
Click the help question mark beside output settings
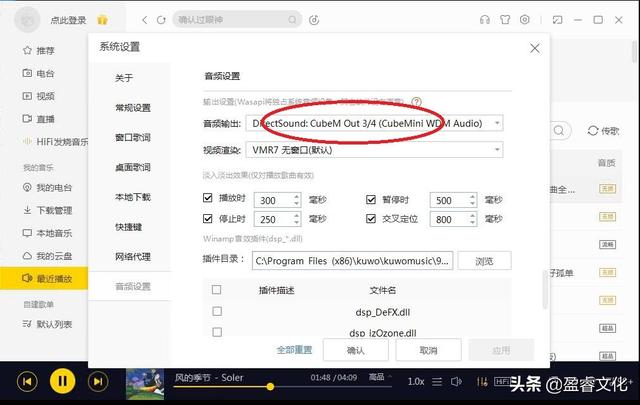tap(416, 102)
